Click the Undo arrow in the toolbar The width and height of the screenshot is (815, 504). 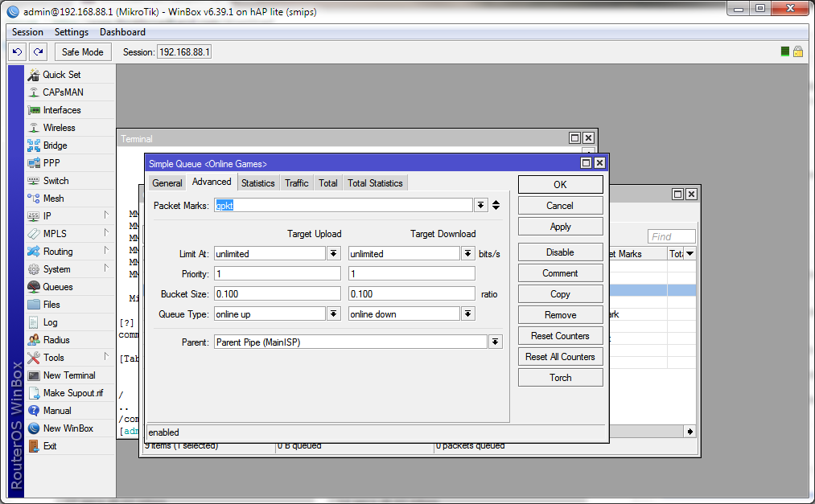coord(17,51)
